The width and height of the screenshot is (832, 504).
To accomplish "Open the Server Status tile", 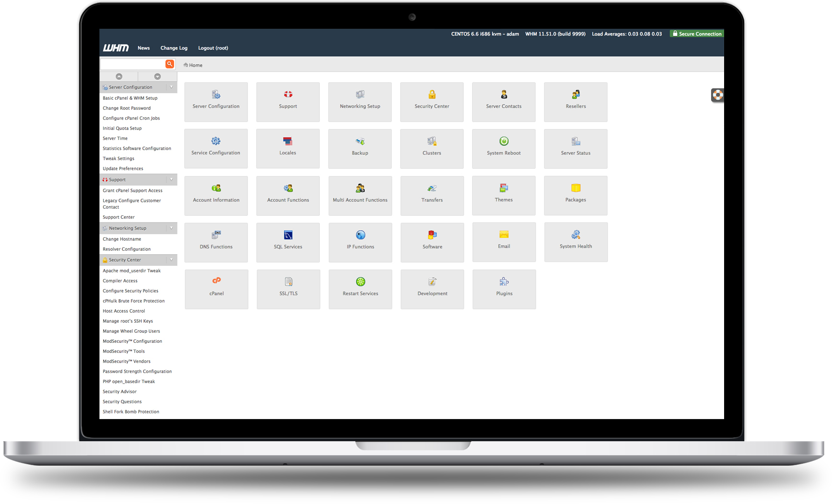I will tap(575, 149).
